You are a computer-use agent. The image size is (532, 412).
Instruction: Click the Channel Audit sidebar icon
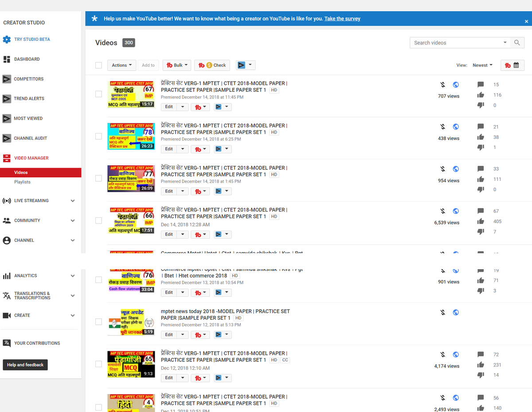(x=7, y=138)
